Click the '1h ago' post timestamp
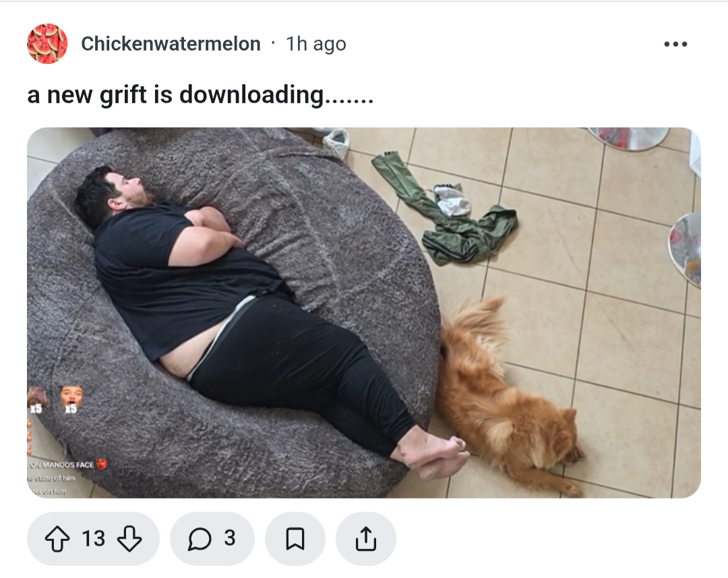 [316, 44]
